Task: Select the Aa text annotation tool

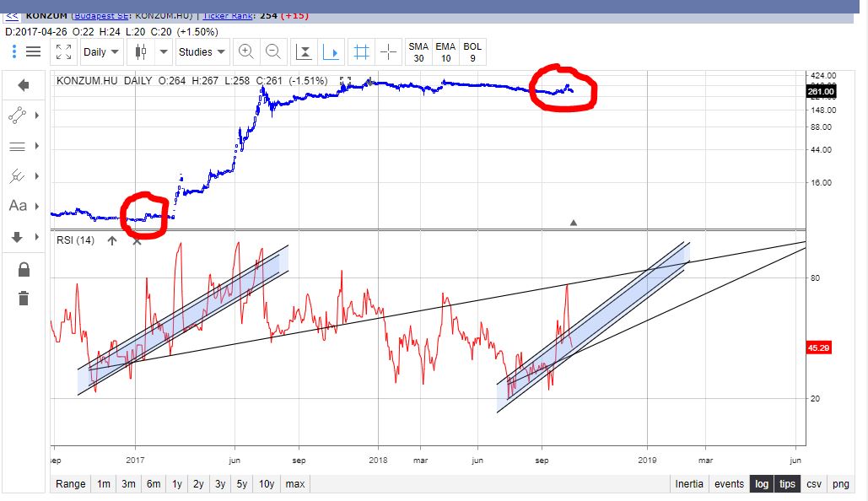Action: tap(18, 206)
